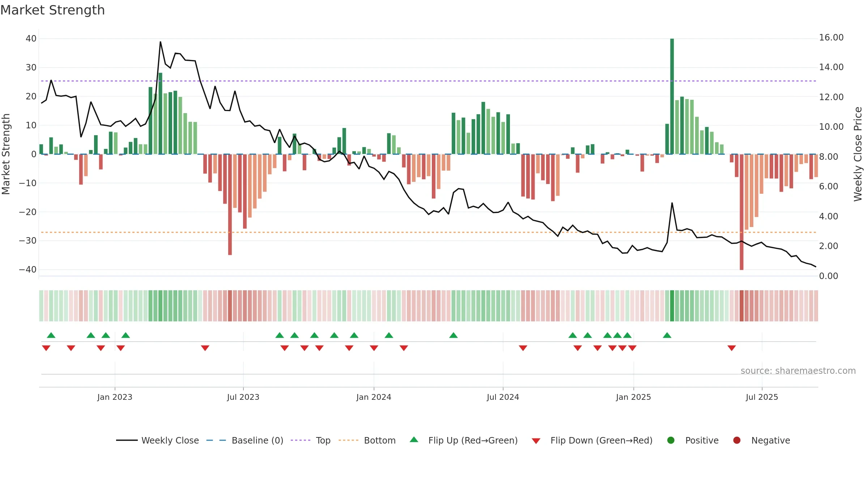Click the source: sharemaestro.com text

pos(798,371)
